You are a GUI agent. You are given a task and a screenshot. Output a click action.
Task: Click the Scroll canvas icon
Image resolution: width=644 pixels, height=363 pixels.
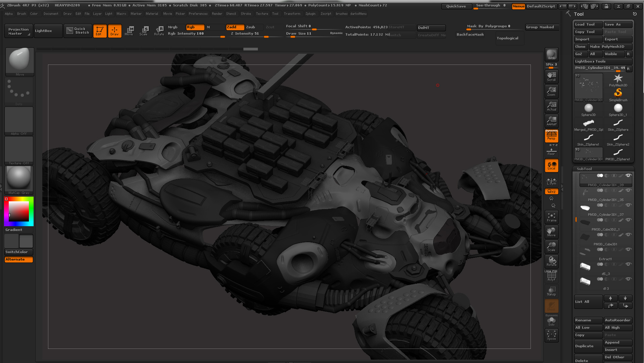coord(551,77)
